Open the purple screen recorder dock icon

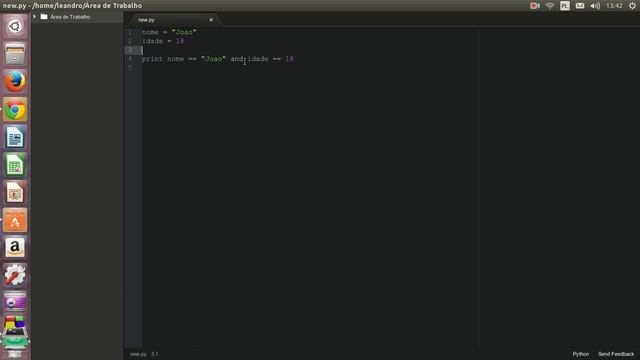click(x=15, y=302)
